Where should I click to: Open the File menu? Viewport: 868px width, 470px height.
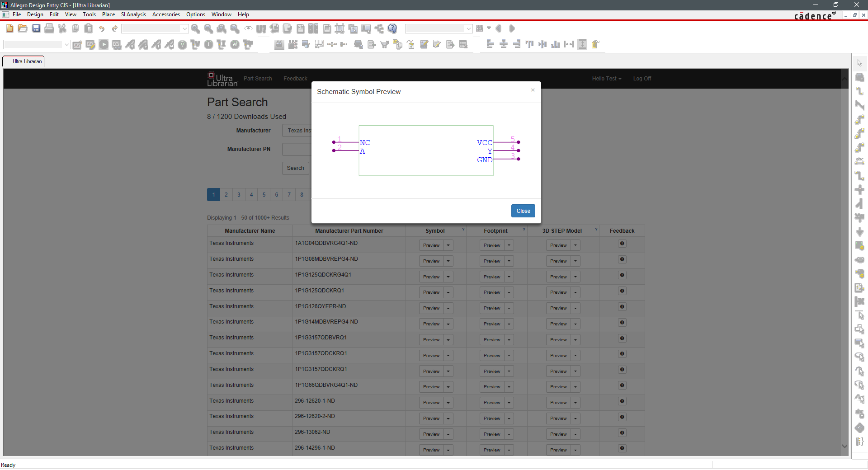tap(17, 14)
